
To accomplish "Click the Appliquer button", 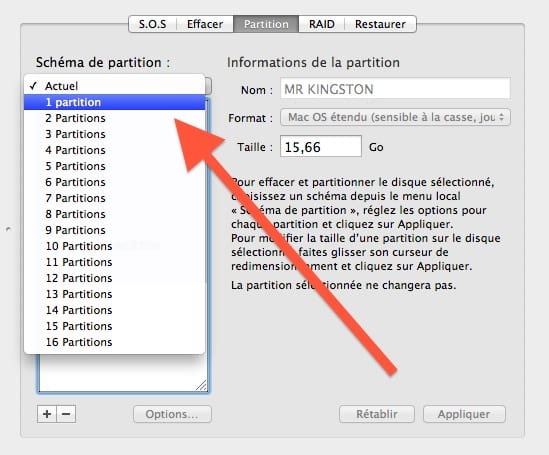I will pos(464,414).
